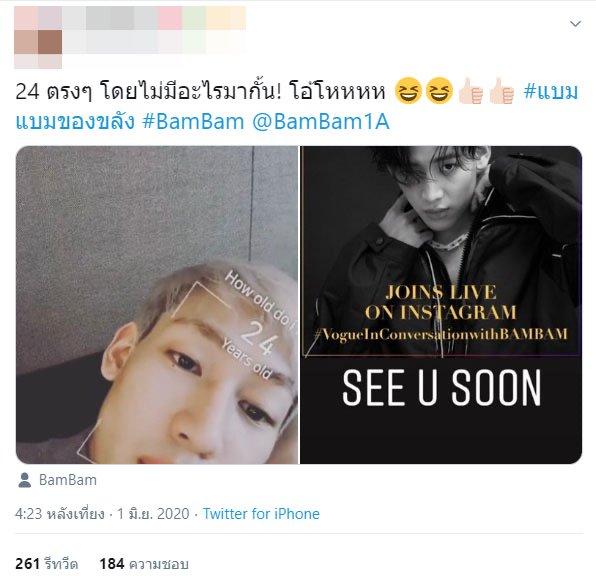View the 184 likes list
This screenshot has width=596, height=576.
tap(144, 563)
